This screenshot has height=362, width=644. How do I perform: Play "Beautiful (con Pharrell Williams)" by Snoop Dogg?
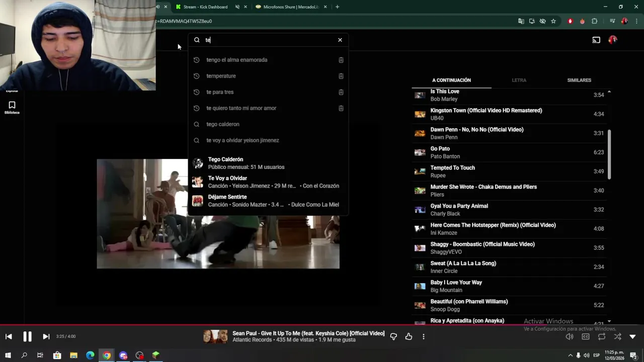(x=509, y=305)
